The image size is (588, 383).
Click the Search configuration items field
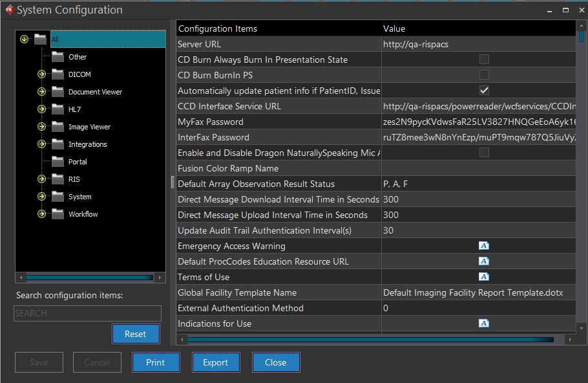point(88,313)
